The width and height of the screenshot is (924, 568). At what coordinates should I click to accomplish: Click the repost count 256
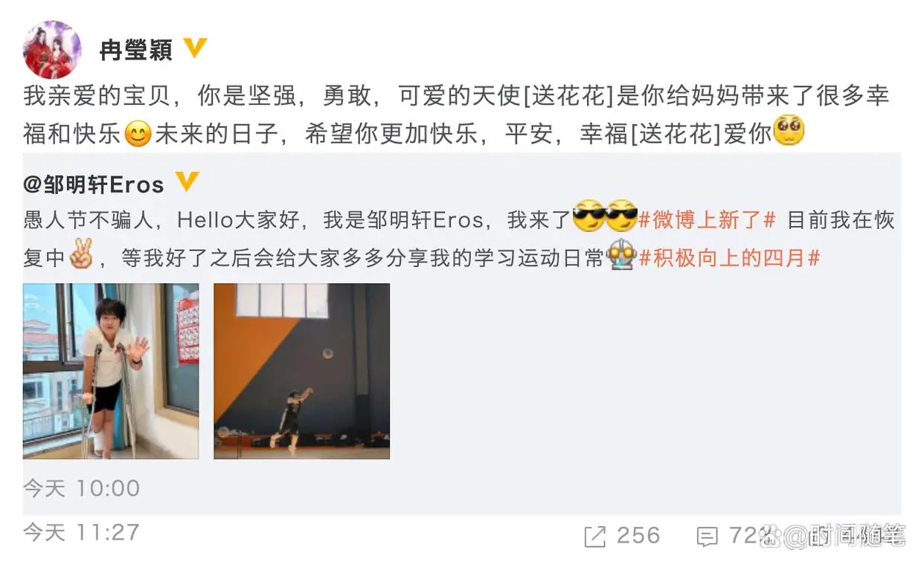[x=638, y=535]
